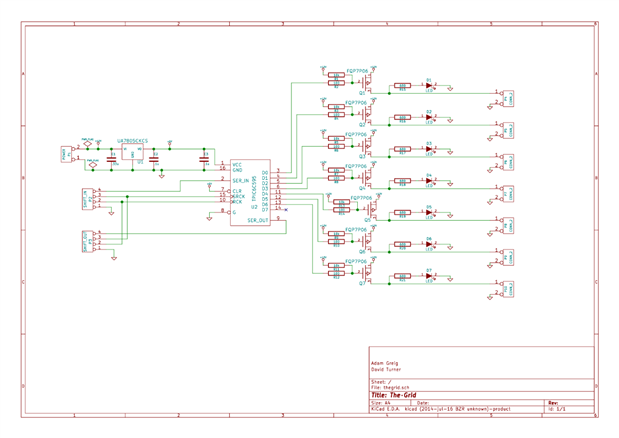Select LED diode D7
This screenshot has height=438, width=619.
[x=429, y=276]
